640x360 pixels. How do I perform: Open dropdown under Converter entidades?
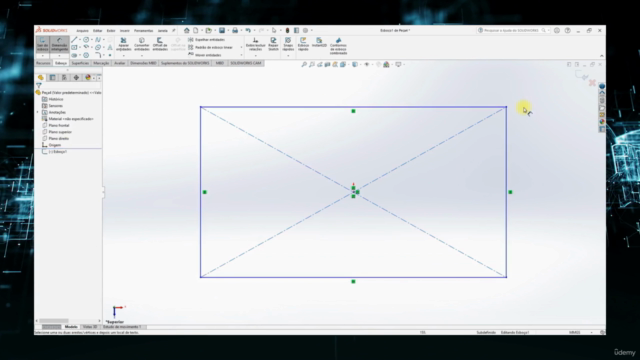142,55
